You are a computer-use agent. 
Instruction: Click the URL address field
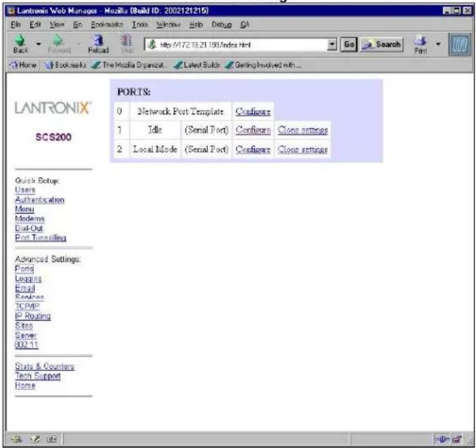tap(237, 45)
